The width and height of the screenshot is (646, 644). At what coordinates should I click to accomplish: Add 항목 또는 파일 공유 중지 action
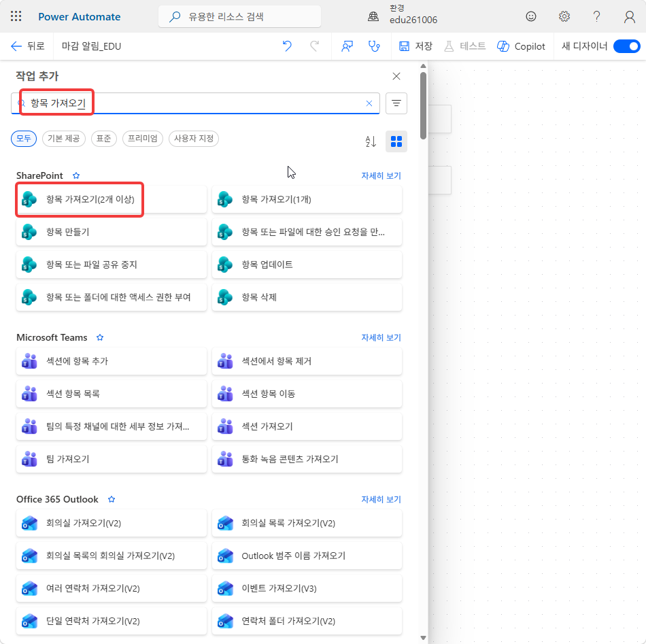[x=112, y=265]
